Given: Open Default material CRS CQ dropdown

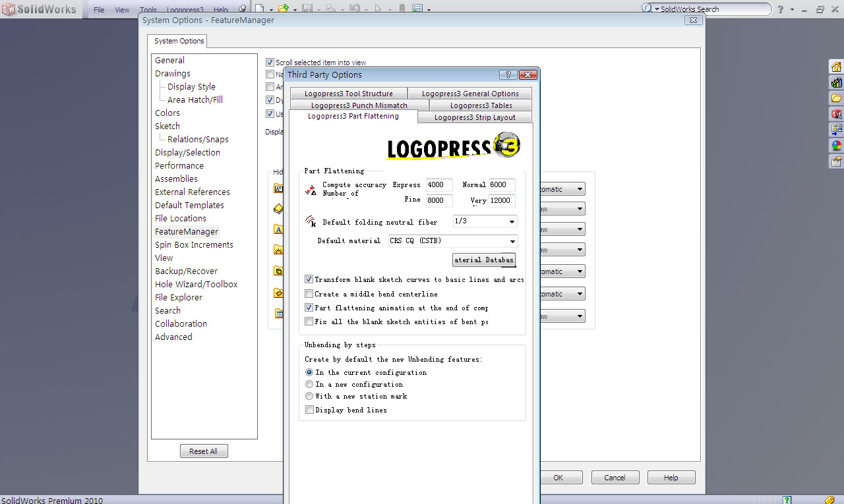Looking at the screenshot, I should pyautogui.click(x=452, y=241).
